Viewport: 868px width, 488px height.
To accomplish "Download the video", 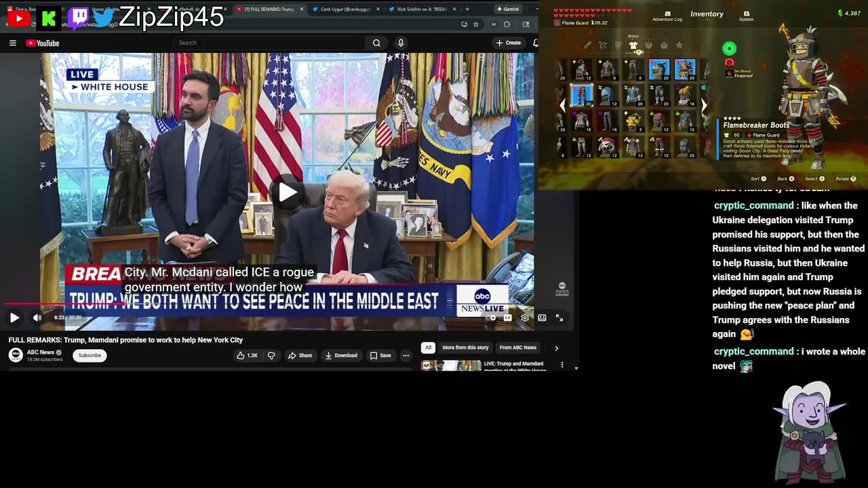I will pyautogui.click(x=341, y=355).
